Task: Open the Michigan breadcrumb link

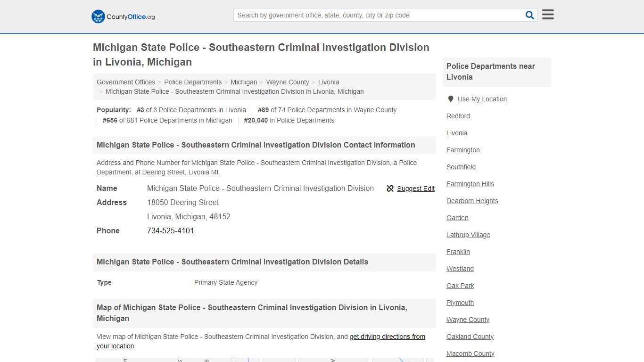Action: pos(244,82)
